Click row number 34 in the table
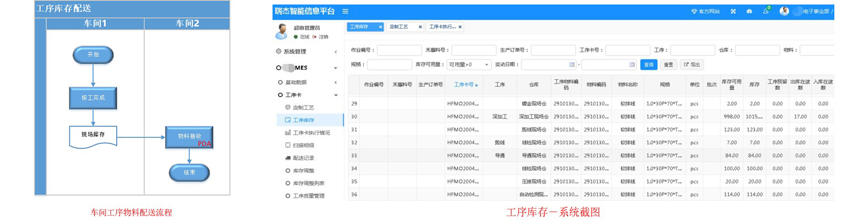 pos(354,168)
